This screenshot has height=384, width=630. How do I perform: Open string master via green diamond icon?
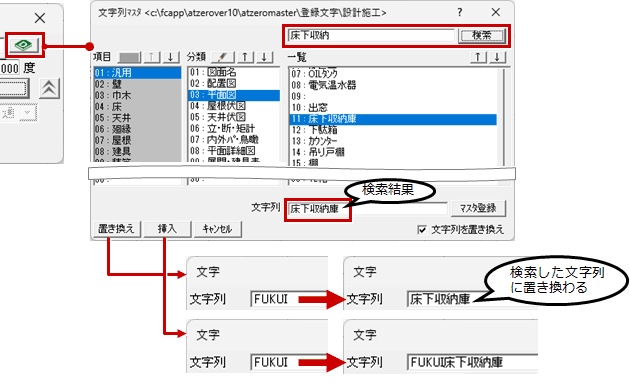point(24,45)
